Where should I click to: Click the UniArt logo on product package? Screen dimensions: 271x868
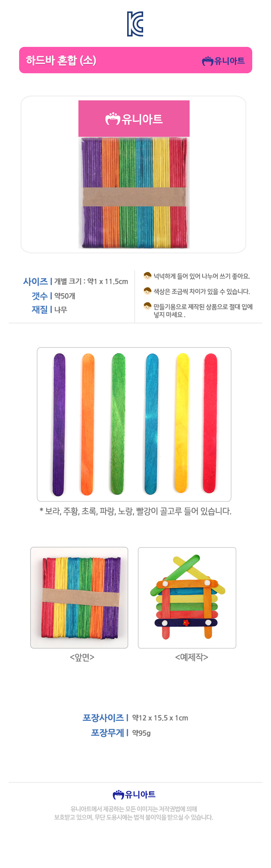(x=134, y=119)
